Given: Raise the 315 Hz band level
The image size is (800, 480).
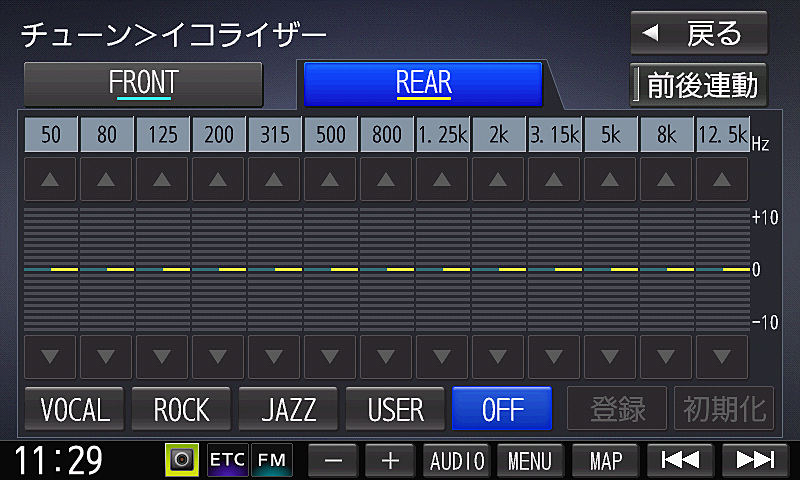Looking at the screenshot, I should [x=274, y=179].
